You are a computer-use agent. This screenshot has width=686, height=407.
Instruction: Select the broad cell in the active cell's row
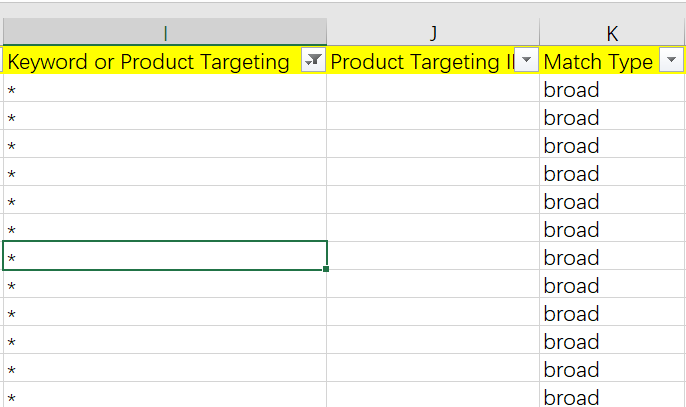click(x=612, y=257)
